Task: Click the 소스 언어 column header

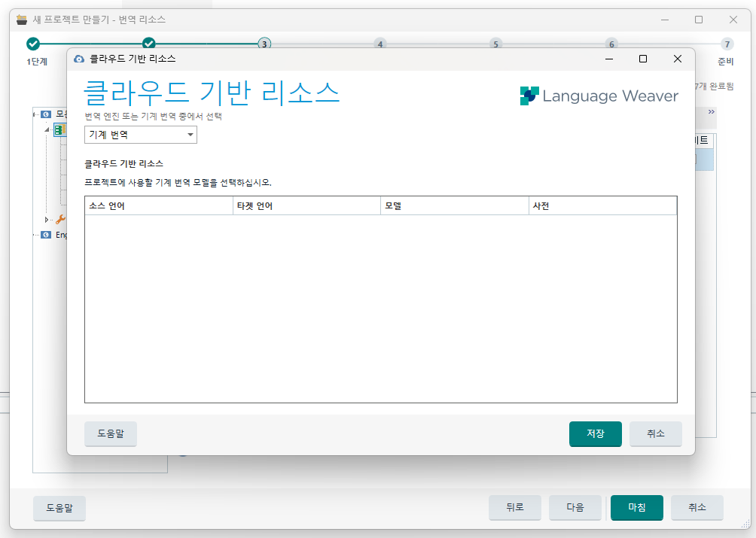Action: [x=158, y=205]
